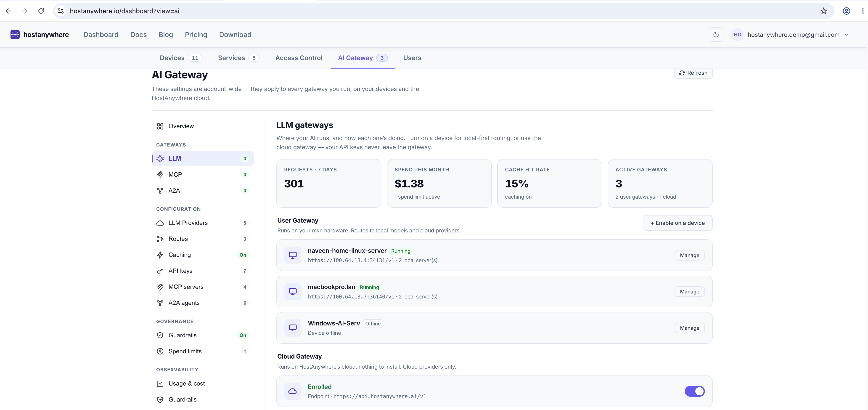Manage Windows-AI-Serv gateway

coord(689,328)
